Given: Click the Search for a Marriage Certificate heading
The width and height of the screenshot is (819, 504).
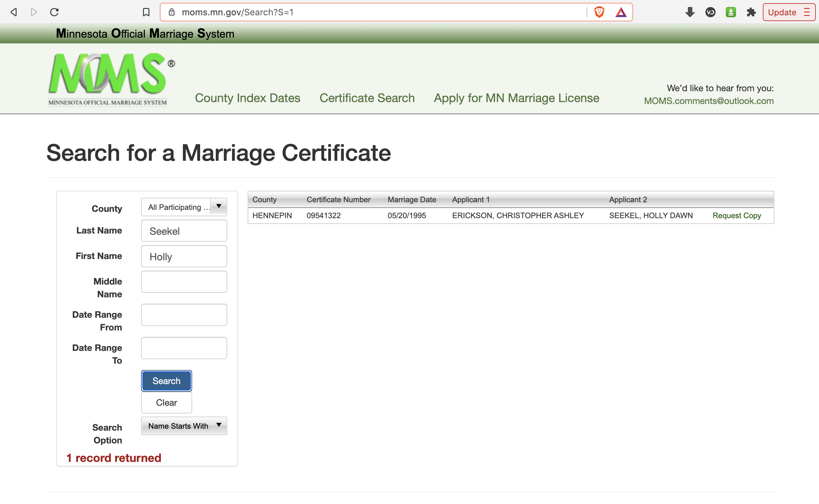Looking at the screenshot, I should tap(218, 153).
